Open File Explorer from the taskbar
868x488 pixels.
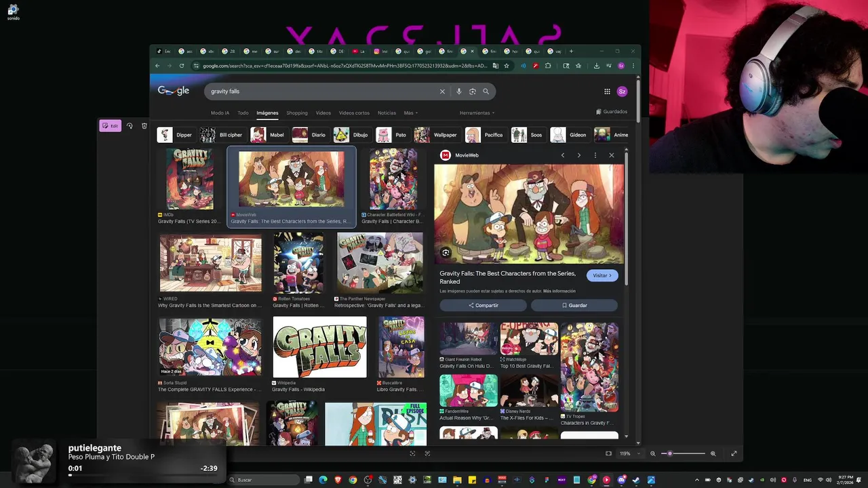(x=457, y=480)
